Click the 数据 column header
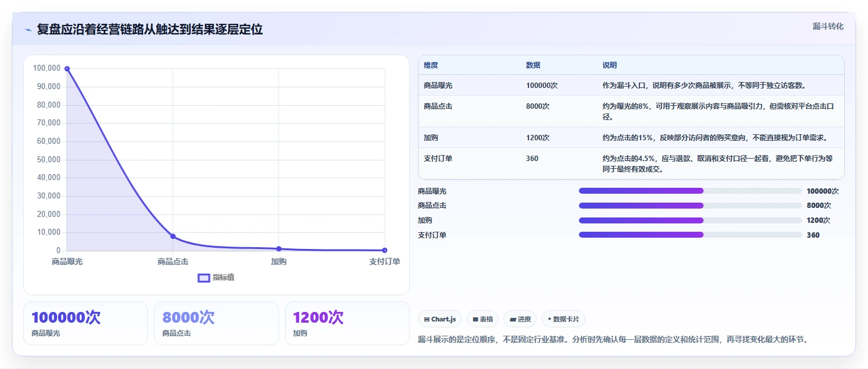Image resolution: width=868 pixels, height=369 pixels. (533, 65)
